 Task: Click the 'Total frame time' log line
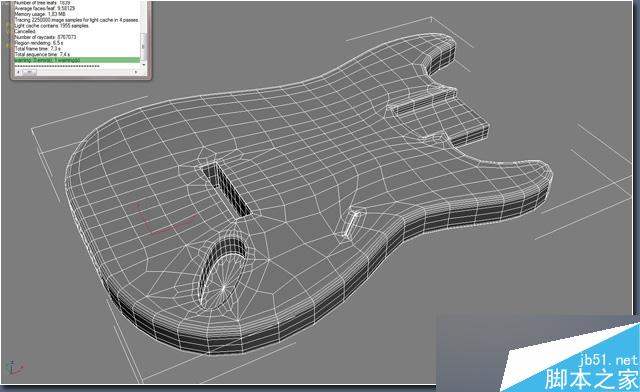pos(37,48)
